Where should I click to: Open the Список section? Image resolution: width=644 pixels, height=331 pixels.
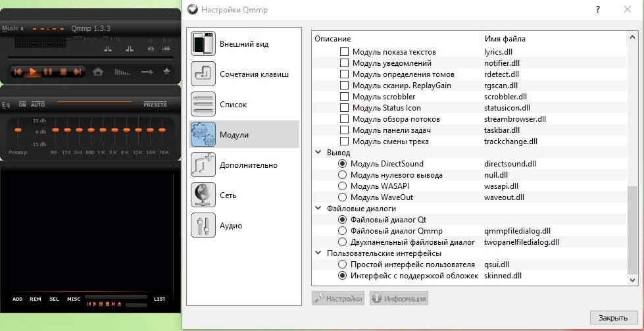point(244,105)
